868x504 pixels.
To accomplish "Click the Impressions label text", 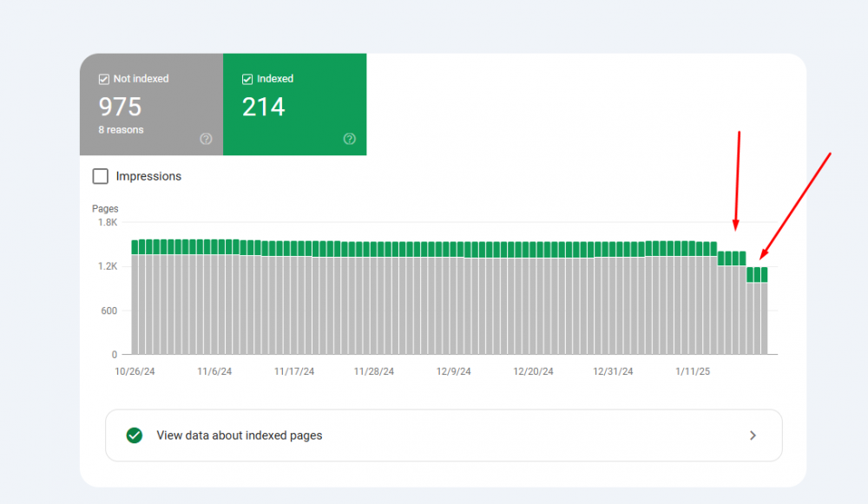I will (149, 176).
